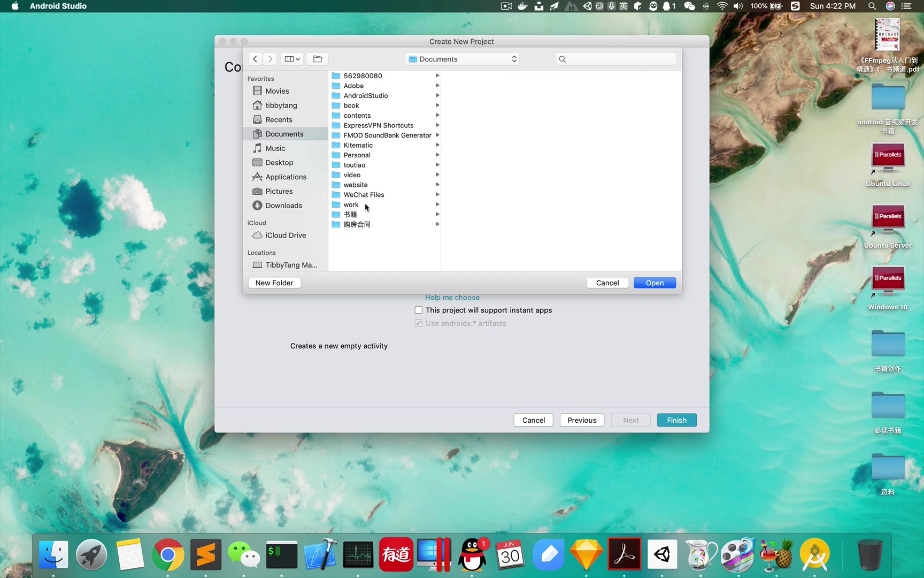This screenshot has width=924, height=578.
Task: Click the file dialog search field
Action: (616, 59)
